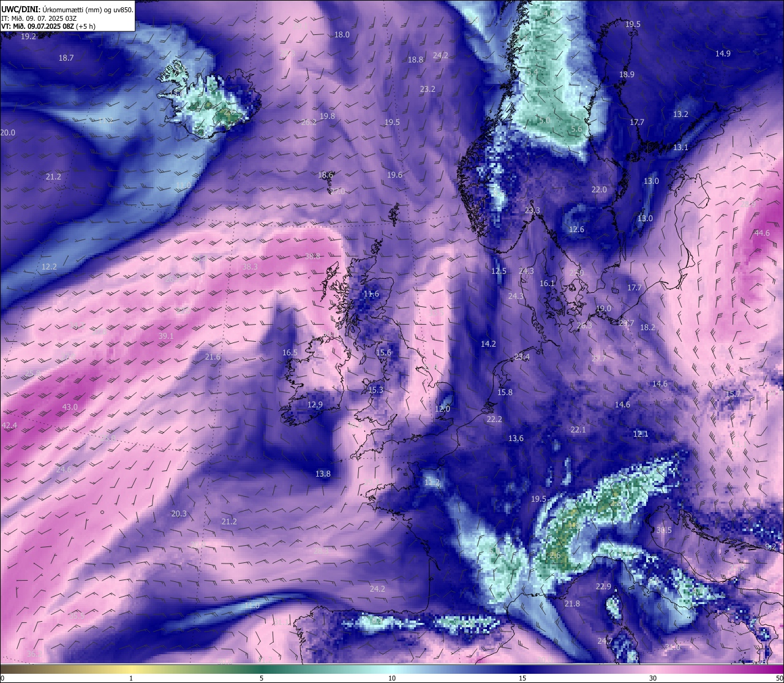Click the 43.0 value in the magenta band
Image resolution: width=784 pixels, height=683 pixels.
70,407
